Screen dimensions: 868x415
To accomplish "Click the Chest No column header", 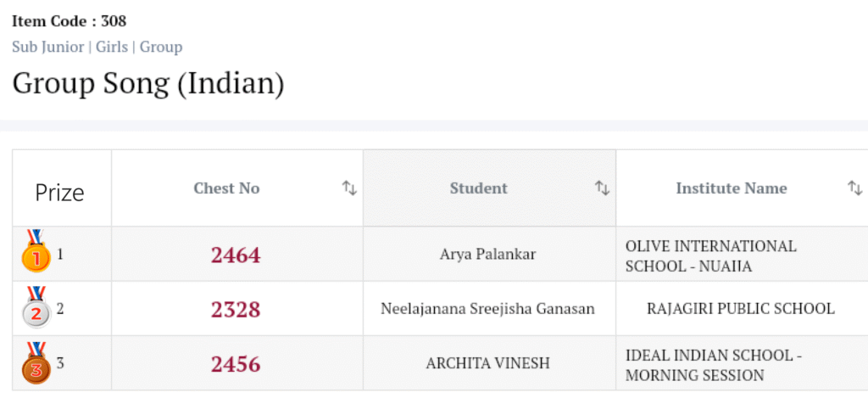I will click(226, 188).
